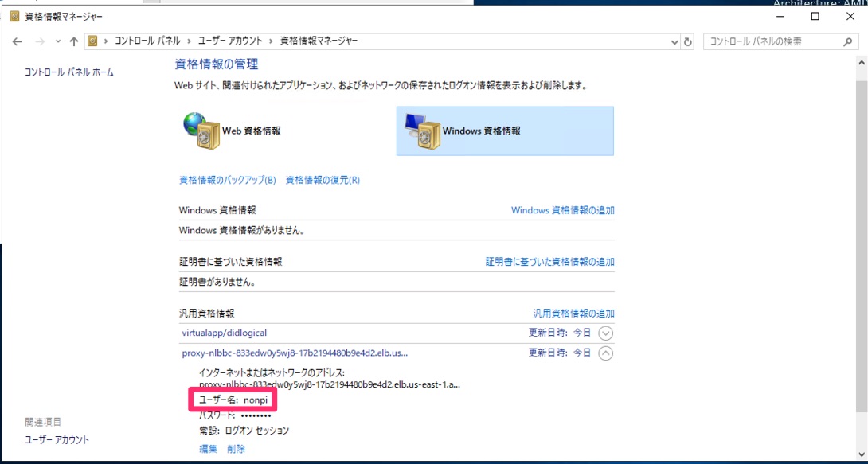This screenshot has width=868, height=464.
Task: Expand the virtualapp/didlogical entry chevron
Action: click(606, 333)
